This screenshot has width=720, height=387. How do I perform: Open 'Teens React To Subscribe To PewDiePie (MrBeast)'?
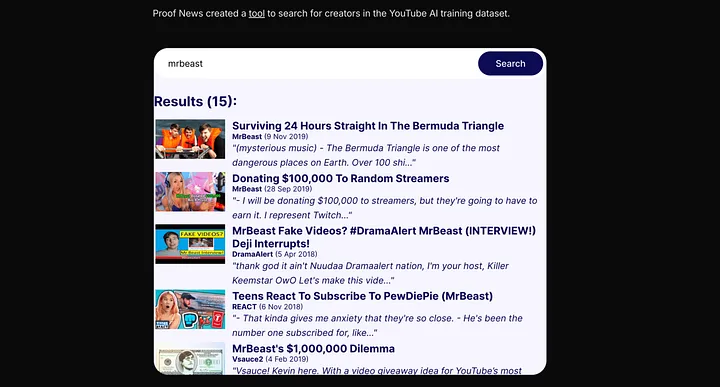(362, 296)
